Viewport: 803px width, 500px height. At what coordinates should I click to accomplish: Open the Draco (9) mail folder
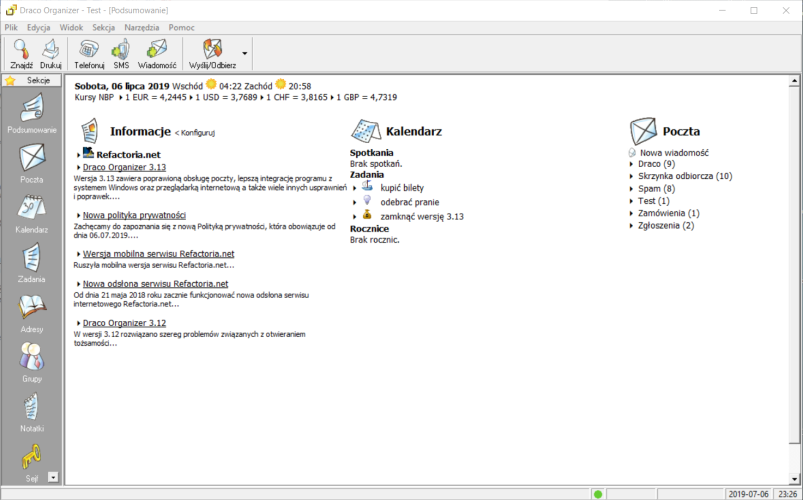pos(657,164)
